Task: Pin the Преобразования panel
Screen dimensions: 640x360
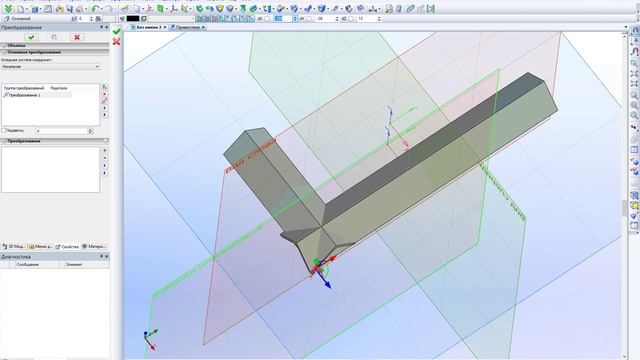Action: tap(102, 27)
